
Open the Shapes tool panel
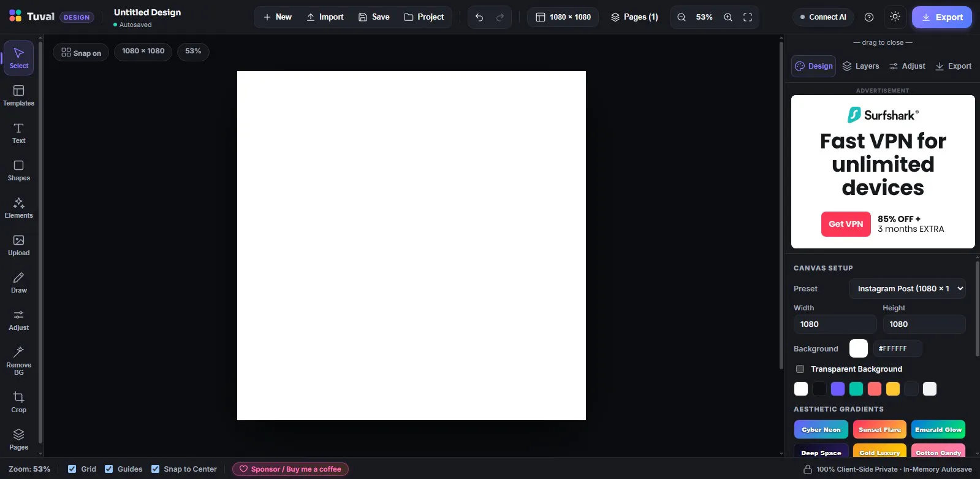pyautogui.click(x=18, y=170)
